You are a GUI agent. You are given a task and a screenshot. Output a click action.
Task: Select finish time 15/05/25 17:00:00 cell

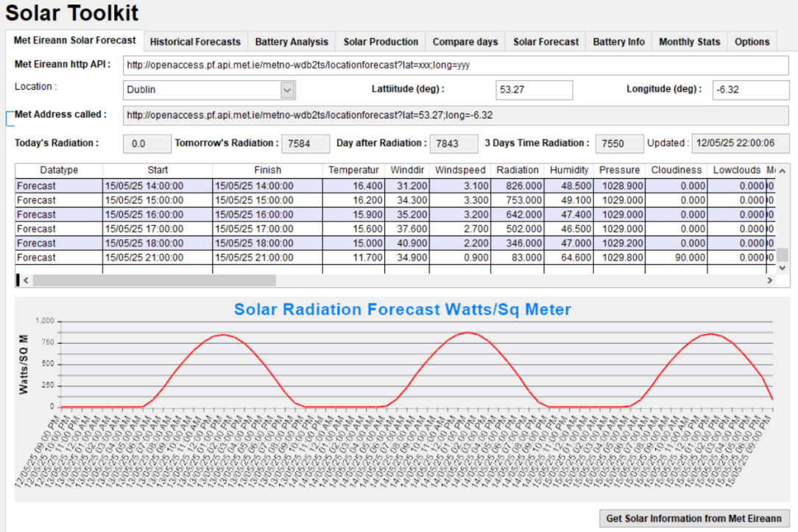pos(268,229)
